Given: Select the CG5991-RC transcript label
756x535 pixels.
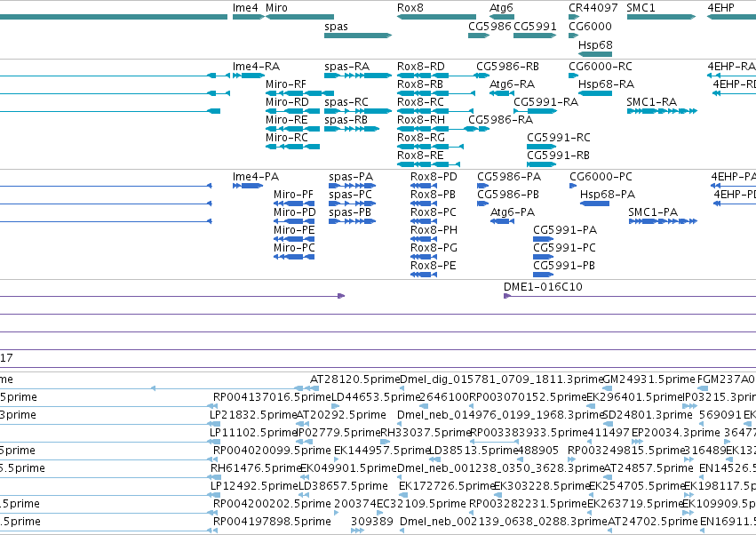Looking at the screenshot, I should (x=558, y=138).
